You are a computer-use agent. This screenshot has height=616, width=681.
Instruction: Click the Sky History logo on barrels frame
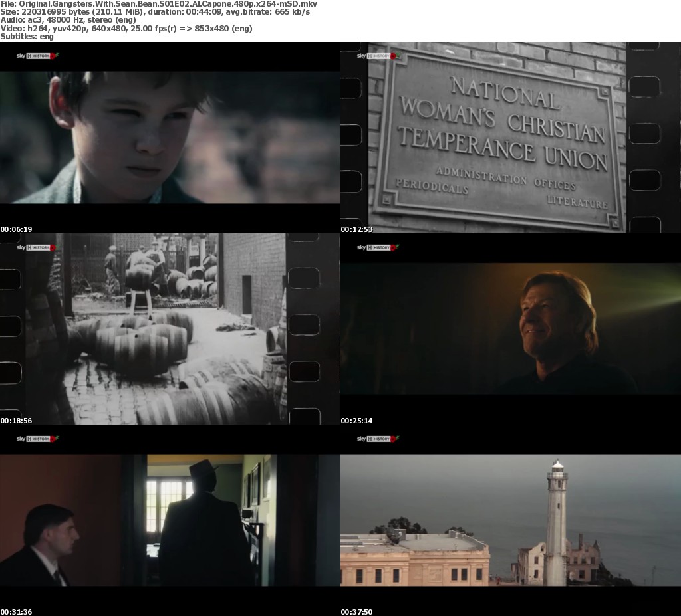(x=37, y=247)
